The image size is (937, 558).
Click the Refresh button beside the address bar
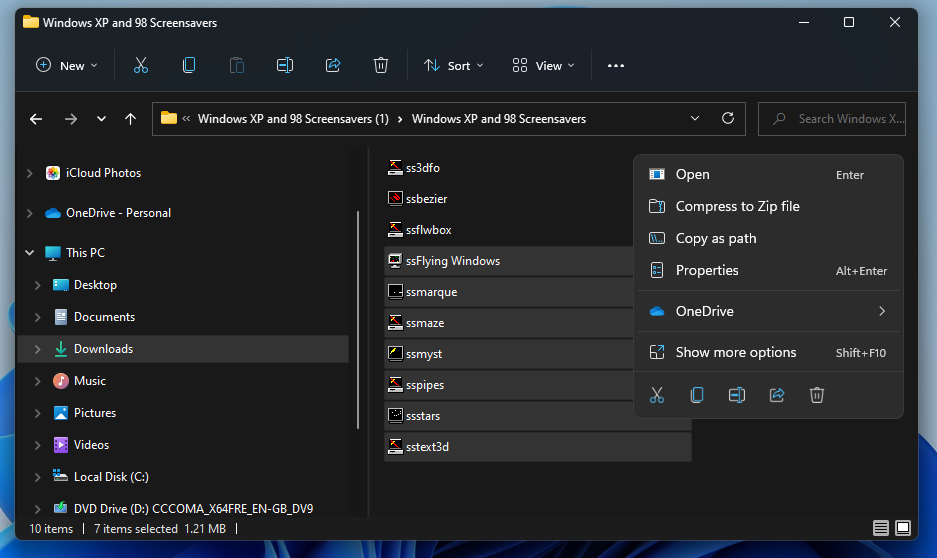[727, 118]
